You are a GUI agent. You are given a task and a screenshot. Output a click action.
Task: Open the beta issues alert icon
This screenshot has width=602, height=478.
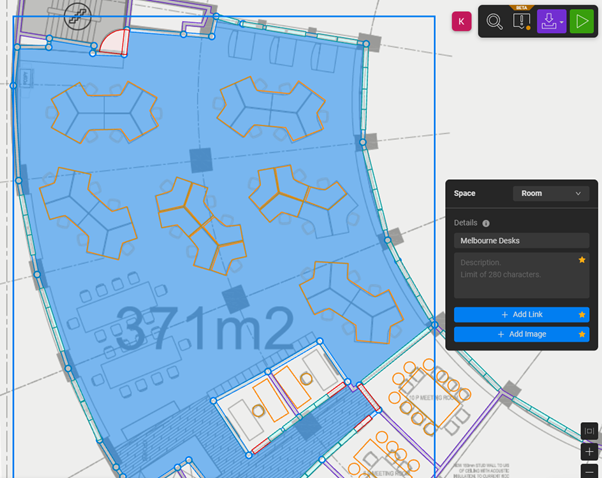pyautogui.click(x=521, y=21)
